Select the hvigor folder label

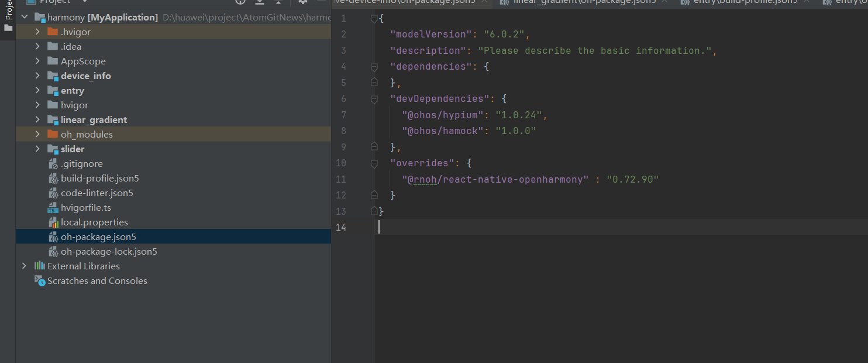74,105
